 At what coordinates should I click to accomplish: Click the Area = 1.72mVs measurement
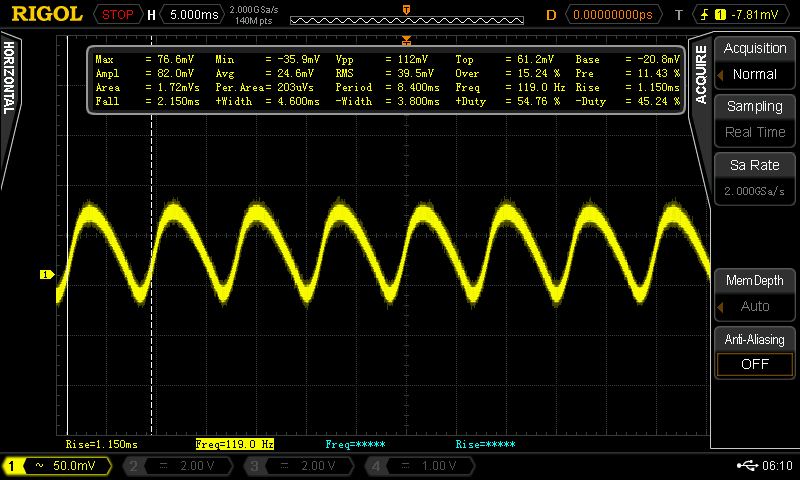[x=147, y=87]
